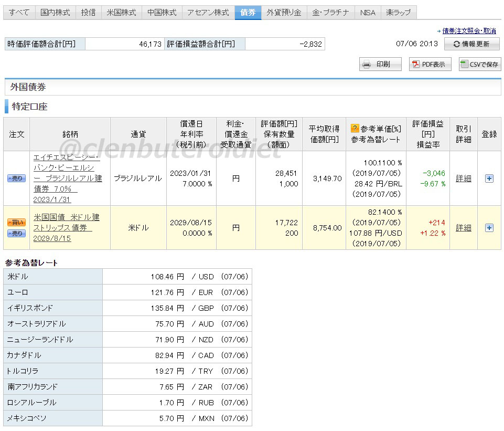Click the average acquisition price 8,754.00

click(327, 228)
